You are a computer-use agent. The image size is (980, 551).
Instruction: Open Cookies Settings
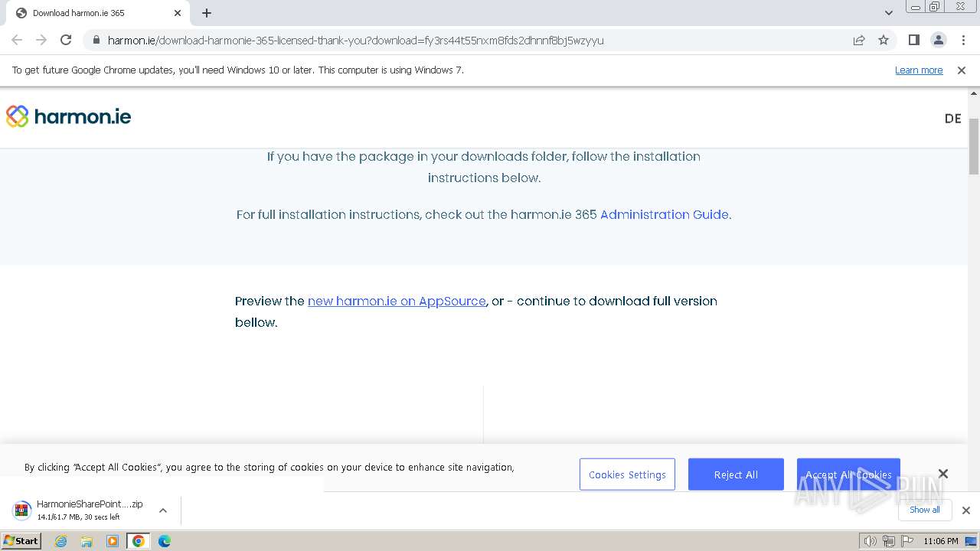(x=627, y=474)
